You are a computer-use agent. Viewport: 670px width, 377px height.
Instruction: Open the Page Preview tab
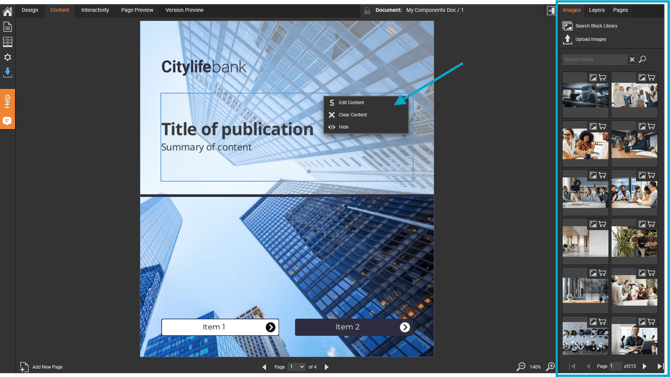pyautogui.click(x=137, y=10)
